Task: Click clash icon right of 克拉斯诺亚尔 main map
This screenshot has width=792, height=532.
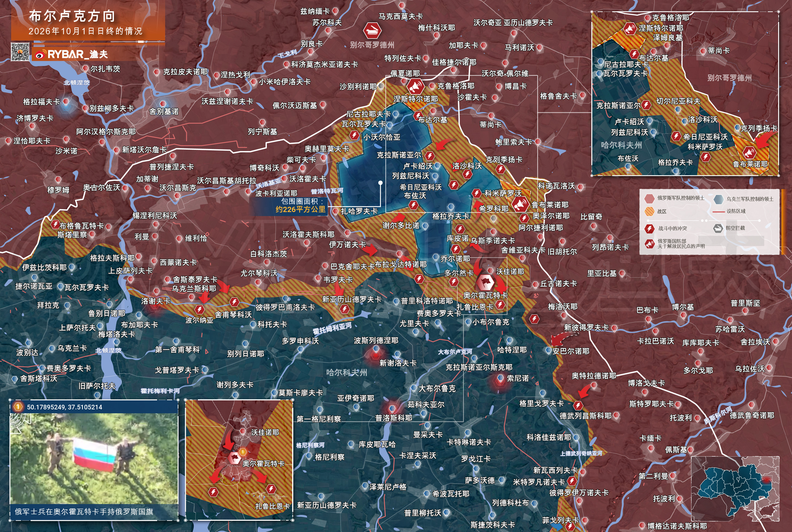Action: (x=430, y=156)
